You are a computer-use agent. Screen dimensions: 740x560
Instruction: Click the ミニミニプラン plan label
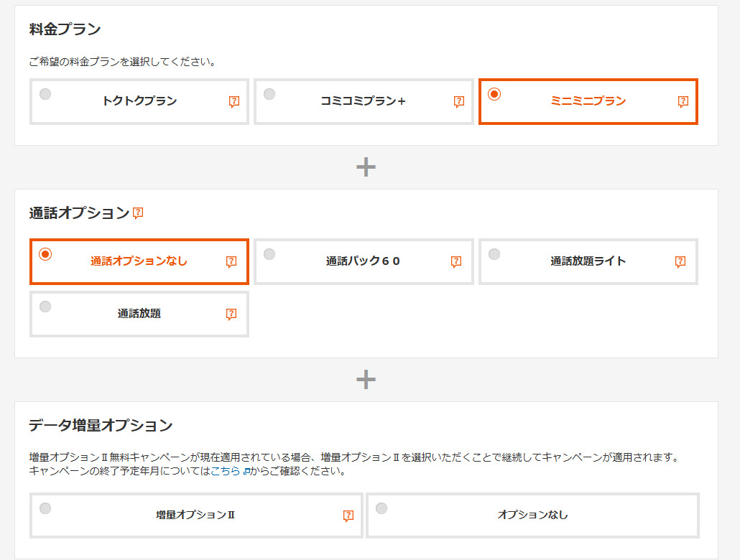click(x=588, y=101)
